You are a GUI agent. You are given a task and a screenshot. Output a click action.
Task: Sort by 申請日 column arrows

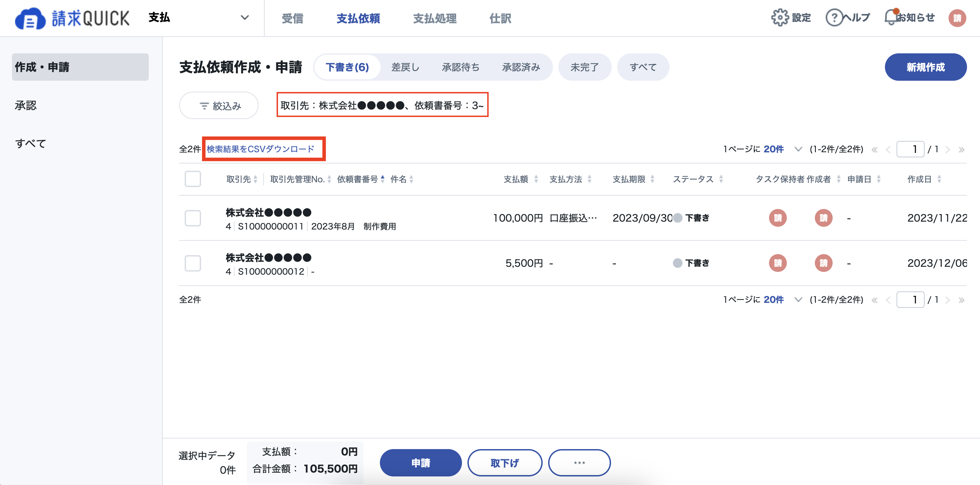(x=878, y=179)
